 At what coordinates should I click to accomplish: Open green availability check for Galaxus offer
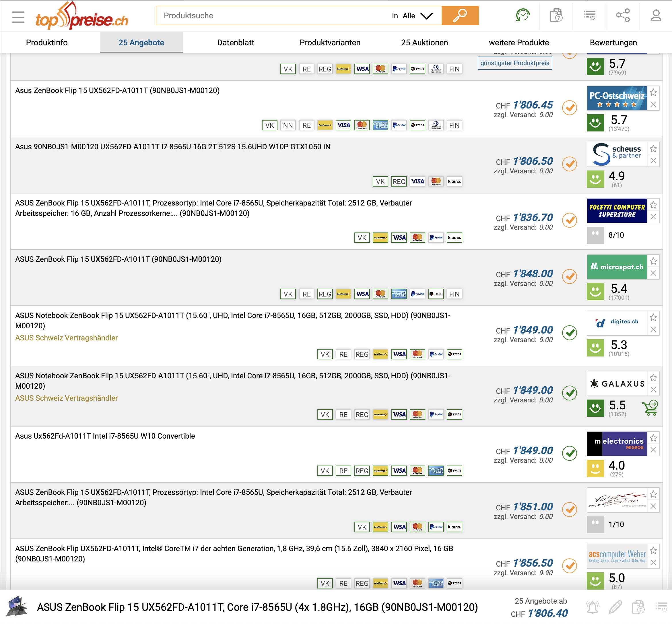click(569, 393)
